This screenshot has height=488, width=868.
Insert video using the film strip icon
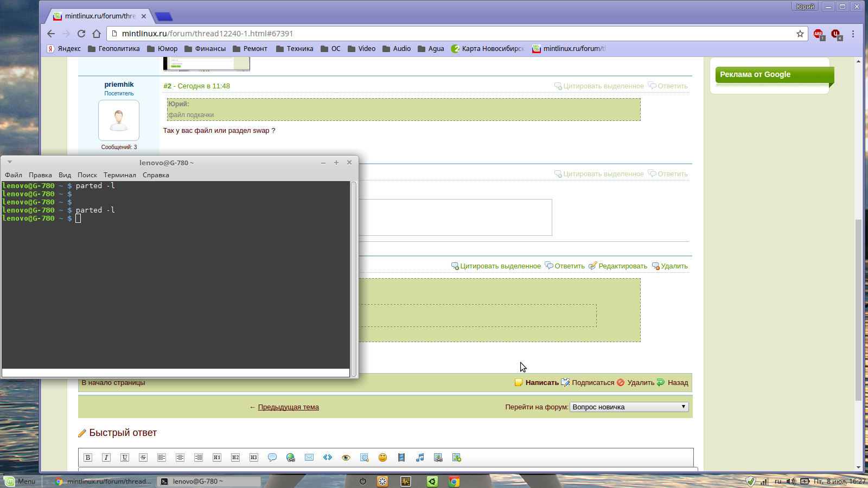[x=401, y=458]
